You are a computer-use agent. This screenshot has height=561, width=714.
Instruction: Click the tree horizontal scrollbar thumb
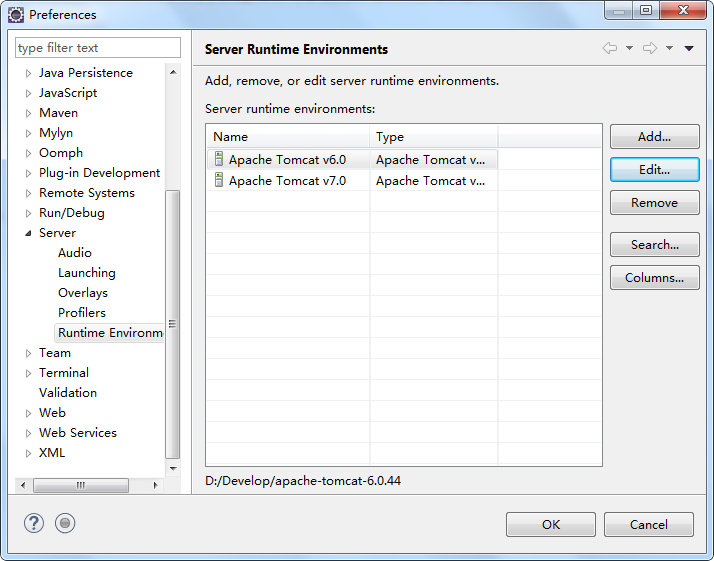coord(81,485)
